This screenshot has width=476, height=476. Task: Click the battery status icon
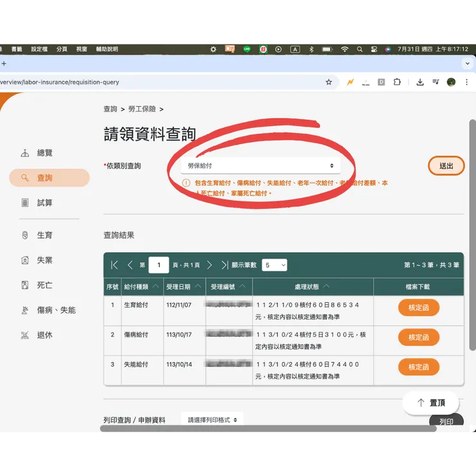click(x=327, y=49)
